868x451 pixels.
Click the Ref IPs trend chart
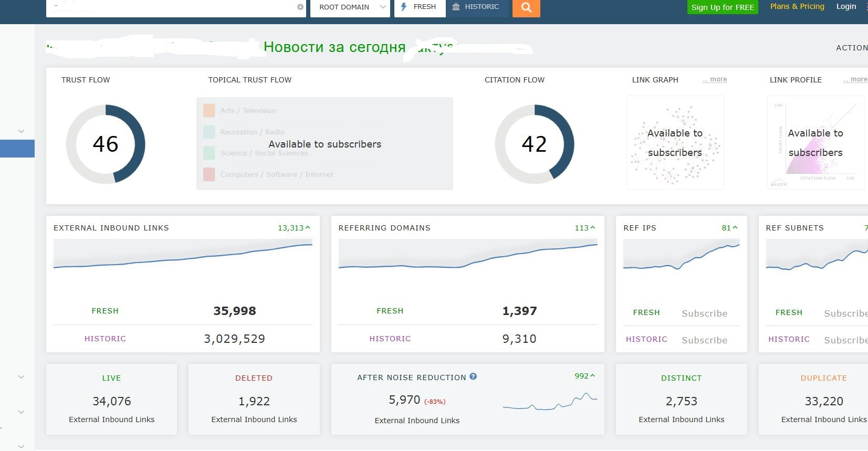(x=682, y=255)
